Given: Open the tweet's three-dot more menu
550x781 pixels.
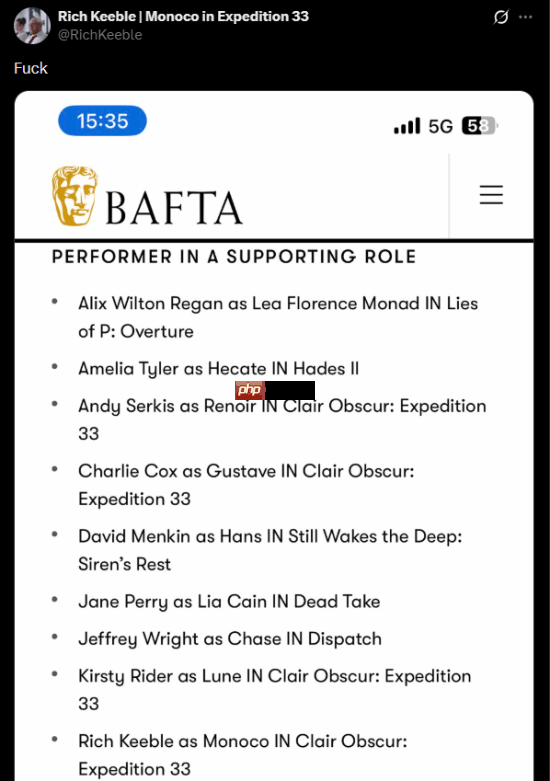Looking at the screenshot, I should (x=525, y=17).
